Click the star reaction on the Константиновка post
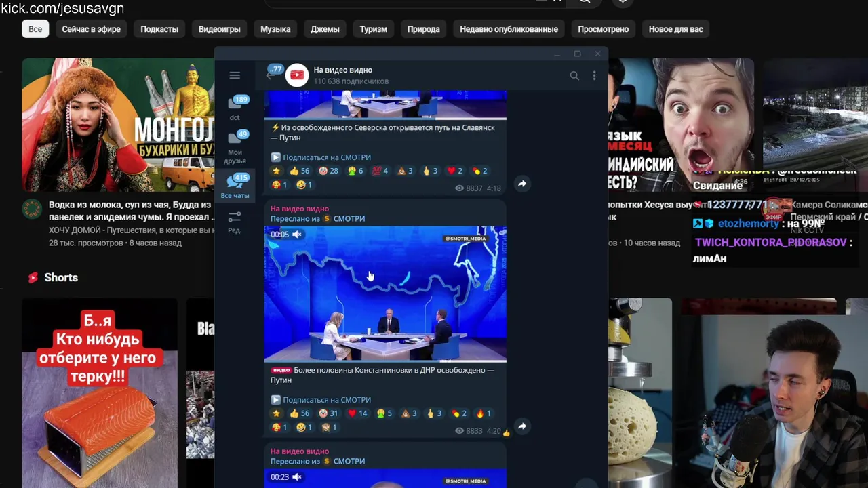Screen dimensions: 868x488 [276, 413]
